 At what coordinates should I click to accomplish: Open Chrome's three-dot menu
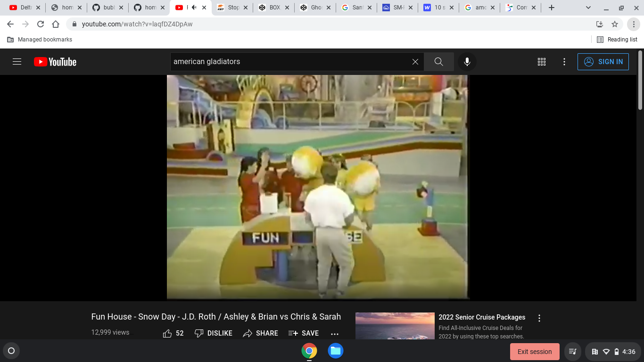[x=634, y=24]
